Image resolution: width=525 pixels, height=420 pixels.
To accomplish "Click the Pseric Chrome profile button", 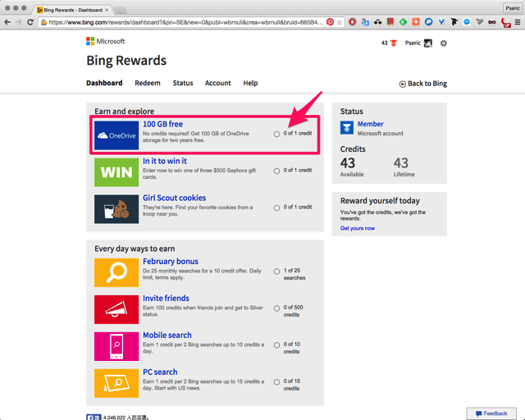I will pos(512,8).
